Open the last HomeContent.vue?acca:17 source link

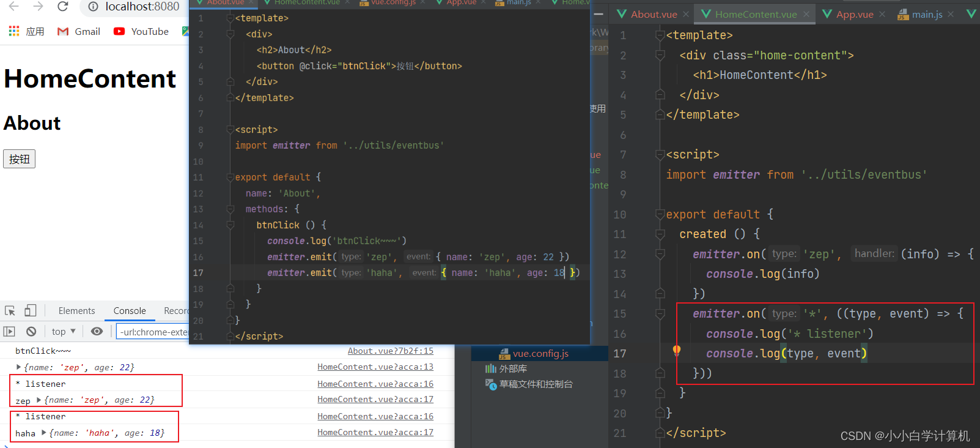375,432
